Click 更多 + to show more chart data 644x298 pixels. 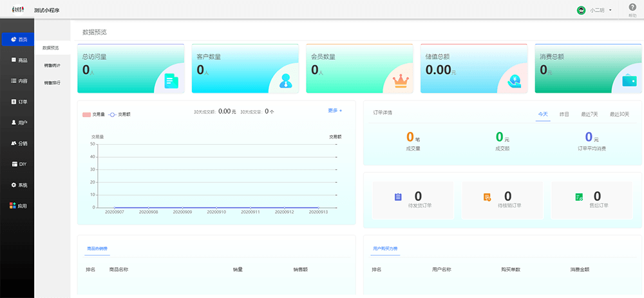tap(335, 111)
